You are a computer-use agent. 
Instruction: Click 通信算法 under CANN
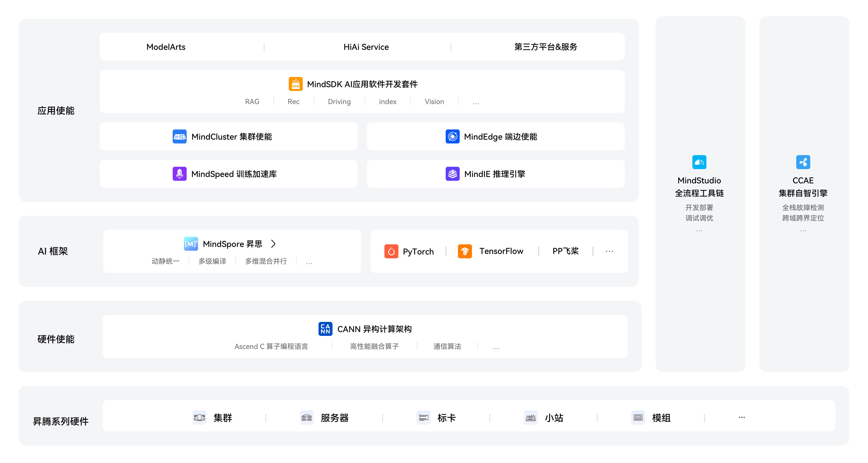[447, 346]
